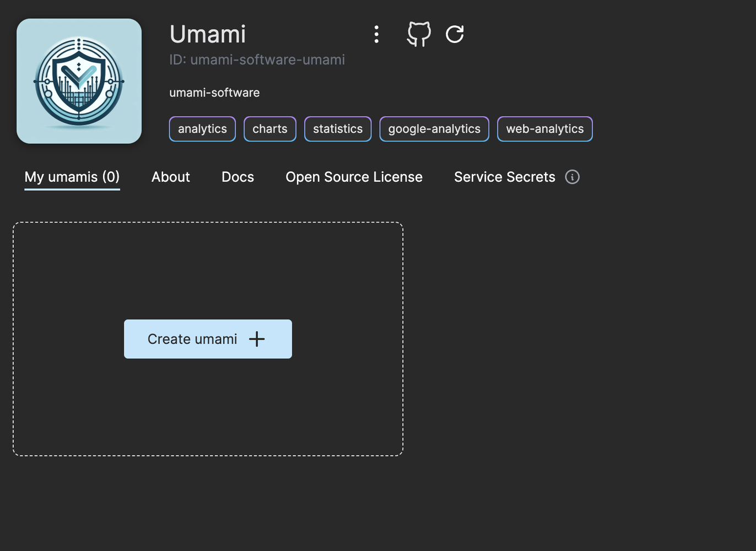Image resolution: width=756 pixels, height=551 pixels.
Task: Select the google-analytics tag
Action: (x=434, y=129)
